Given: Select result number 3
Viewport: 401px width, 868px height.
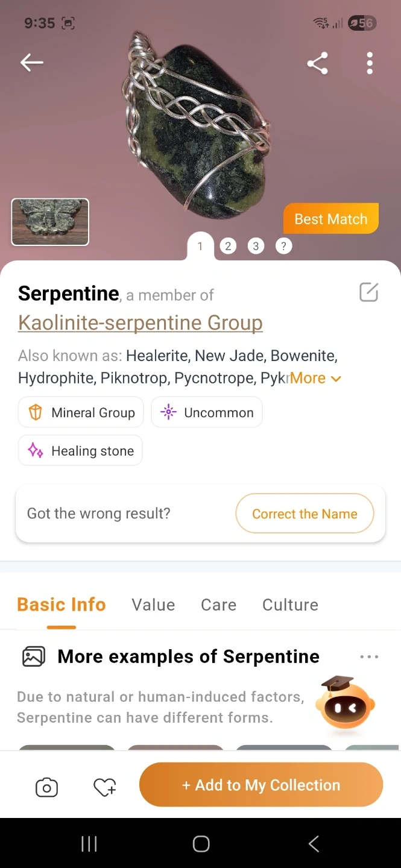Looking at the screenshot, I should 256,246.
